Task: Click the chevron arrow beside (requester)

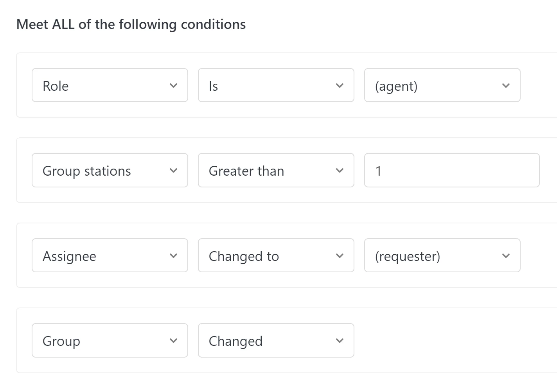Action: click(x=506, y=256)
